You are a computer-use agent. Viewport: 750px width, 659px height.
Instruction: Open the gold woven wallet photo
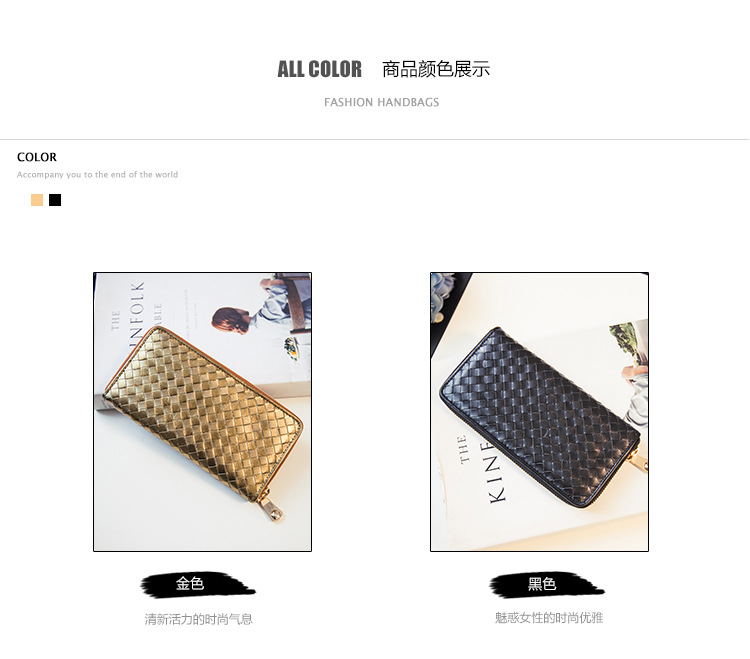[x=202, y=412]
